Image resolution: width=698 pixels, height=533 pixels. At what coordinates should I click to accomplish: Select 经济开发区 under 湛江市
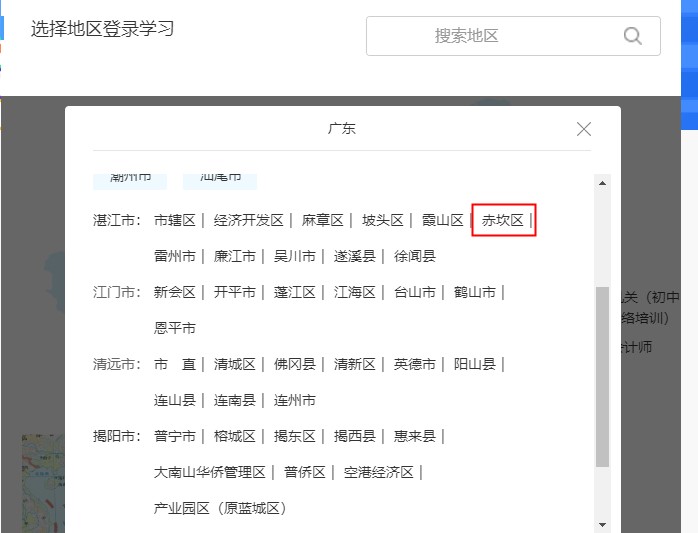248,220
